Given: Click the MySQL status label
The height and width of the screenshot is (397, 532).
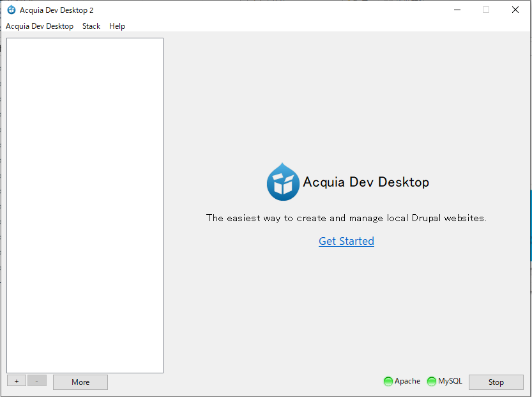Looking at the screenshot, I should point(450,381).
